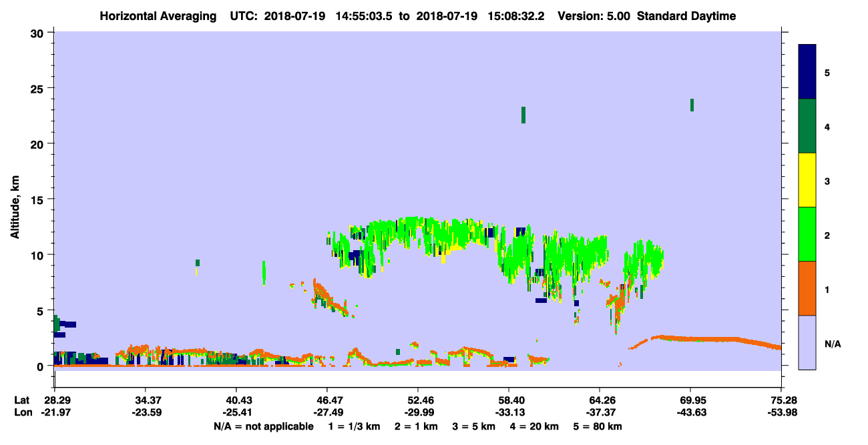
Task: Click the latitude value 34.37
Action: pos(145,400)
